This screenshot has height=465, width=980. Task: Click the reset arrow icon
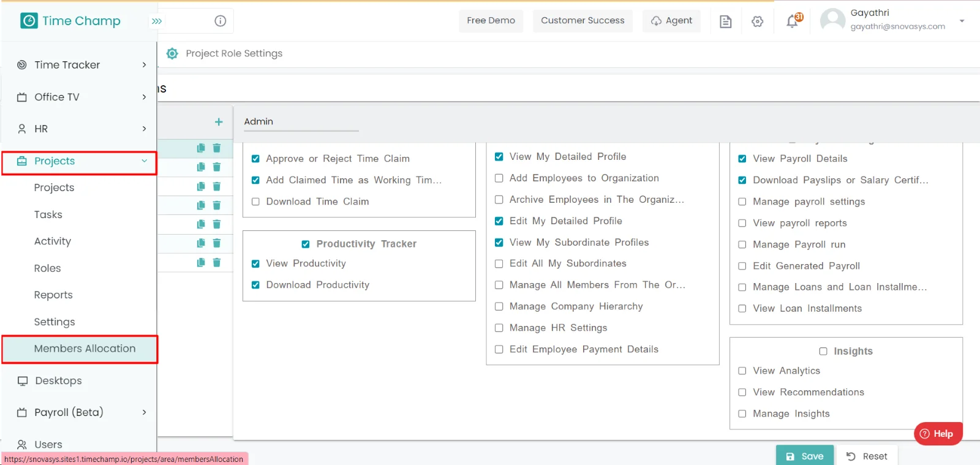[851, 456]
